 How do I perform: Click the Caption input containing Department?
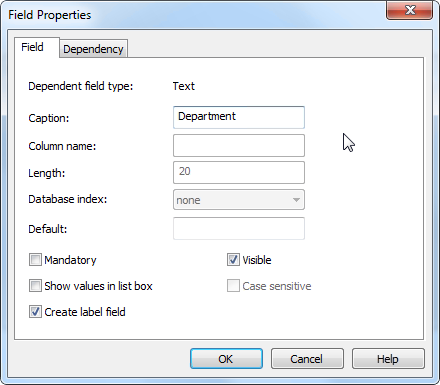(239, 117)
